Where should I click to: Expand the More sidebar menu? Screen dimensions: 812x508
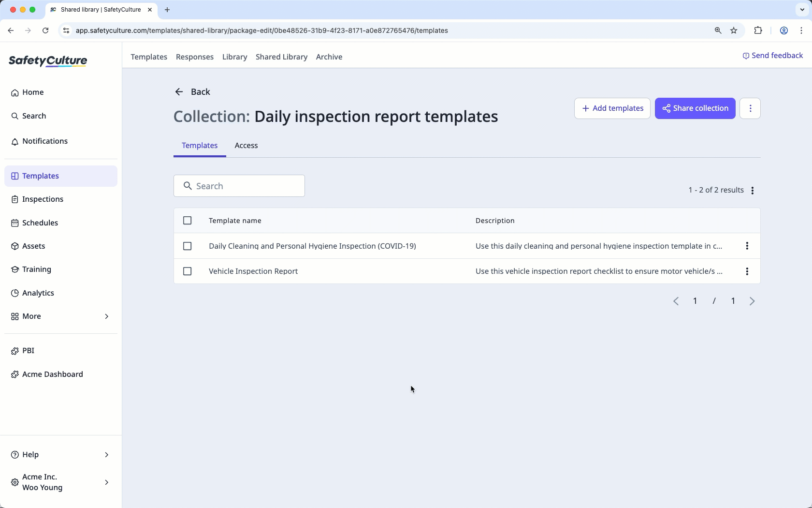tap(61, 316)
